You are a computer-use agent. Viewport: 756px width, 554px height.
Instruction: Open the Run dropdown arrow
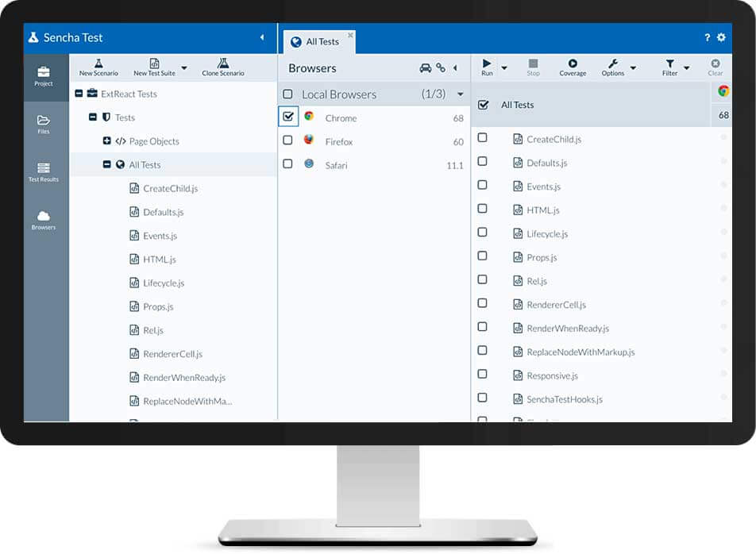[x=504, y=68]
